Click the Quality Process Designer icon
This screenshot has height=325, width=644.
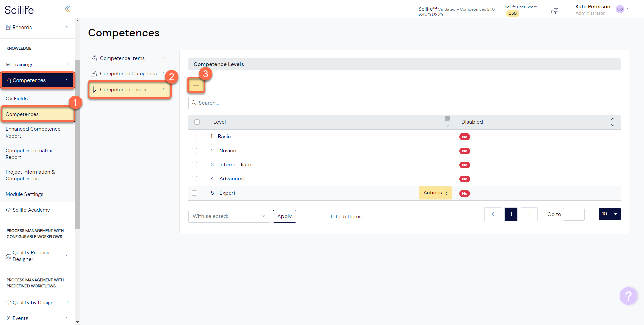(8, 256)
